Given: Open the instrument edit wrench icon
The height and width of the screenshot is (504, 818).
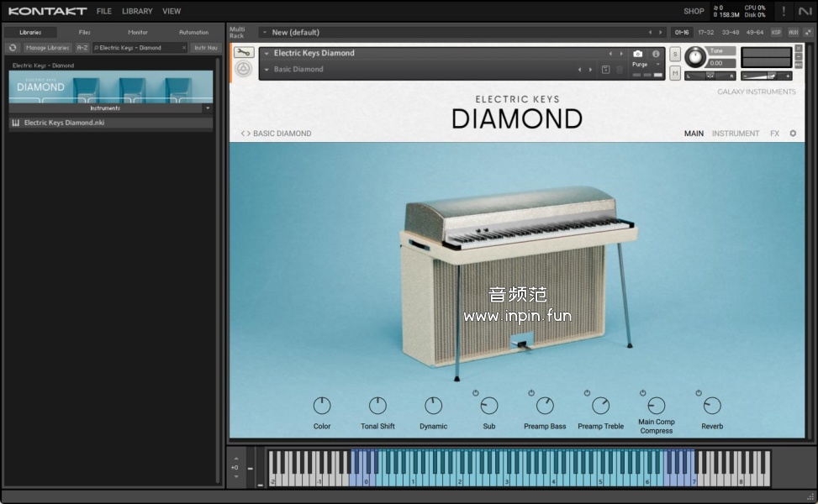Looking at the screenshot, I should click(244, 52).
